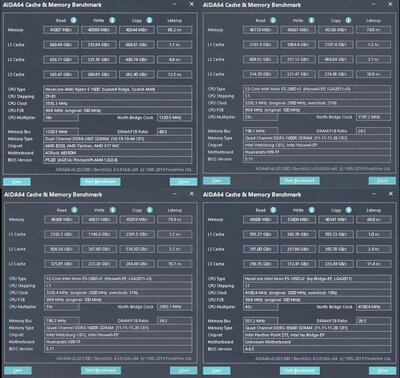Click Write info icon in Ryzen 5 1600 window
The image size is (400, 378).
112,20
